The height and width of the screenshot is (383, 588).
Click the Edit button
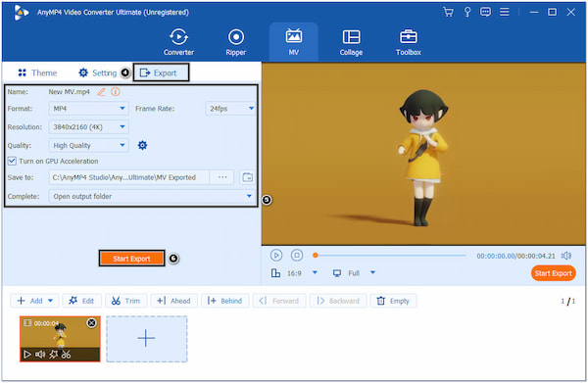[x=81, y=301]
